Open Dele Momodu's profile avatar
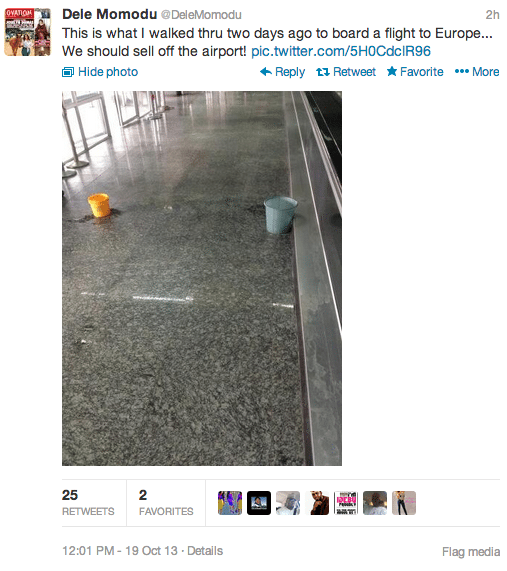507x571 pixels. [x=27, y=32]
